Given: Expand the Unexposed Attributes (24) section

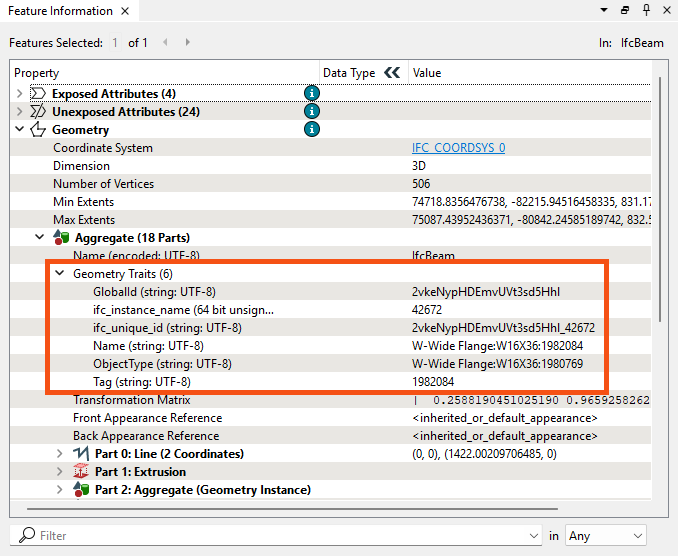Looking at the screenshot, I should [19, 112].
